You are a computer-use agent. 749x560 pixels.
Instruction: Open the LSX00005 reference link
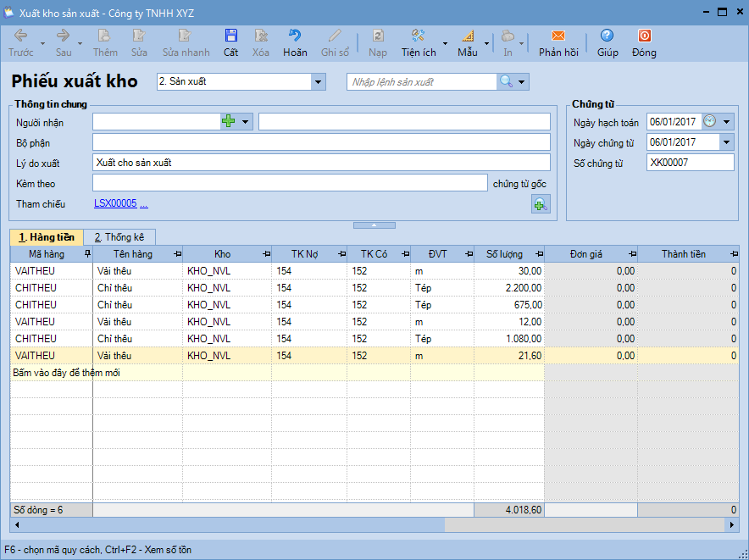point(115,203)
